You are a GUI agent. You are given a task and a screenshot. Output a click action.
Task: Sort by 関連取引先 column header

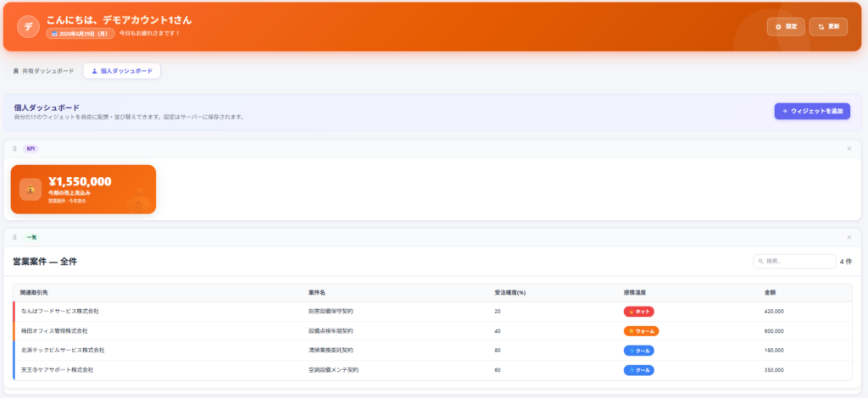[x=34, y=292]
